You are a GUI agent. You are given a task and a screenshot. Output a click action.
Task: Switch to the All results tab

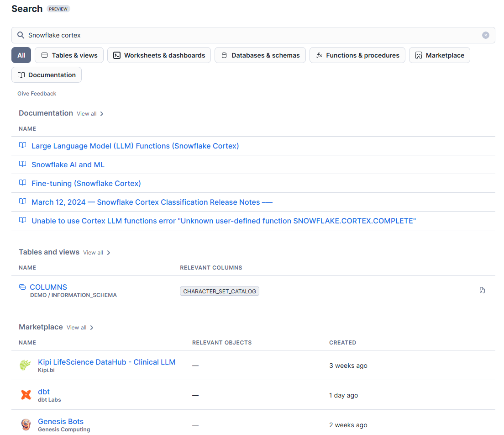(x=21, y=55)
